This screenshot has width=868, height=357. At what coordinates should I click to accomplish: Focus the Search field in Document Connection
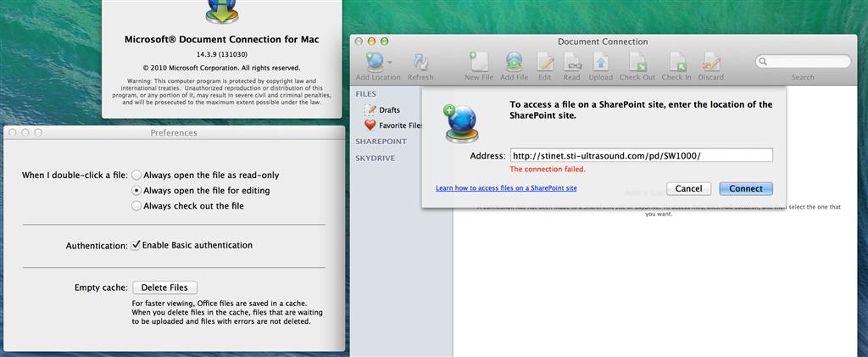803,61
